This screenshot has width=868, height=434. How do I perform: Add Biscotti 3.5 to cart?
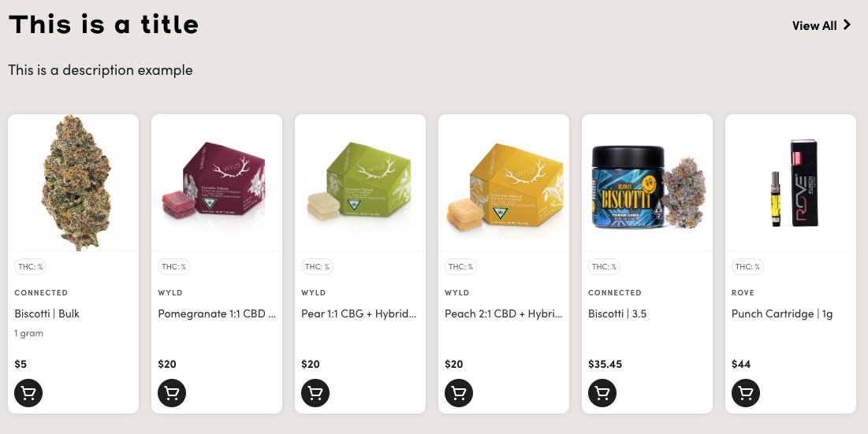pos(602,393)
